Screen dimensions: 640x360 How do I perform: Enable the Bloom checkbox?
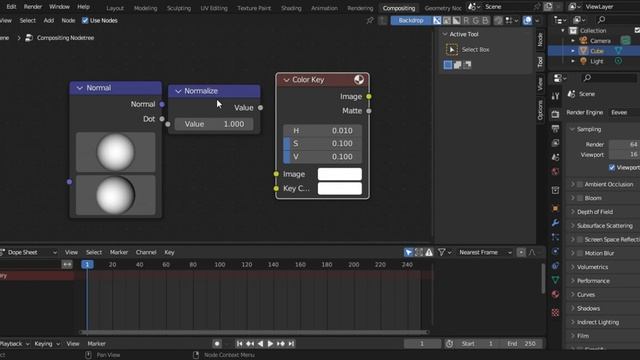coord(580,198)
